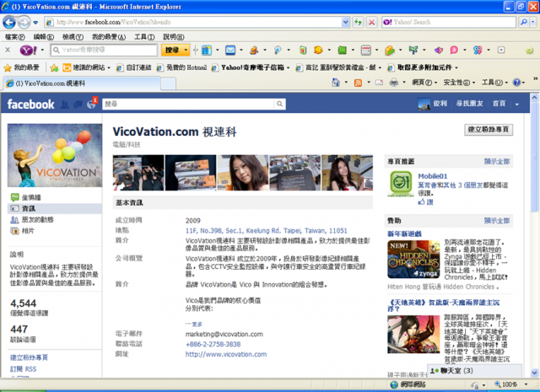Click the IE Home icon
The image size is (540, 392).
click(x=336, y=83)
